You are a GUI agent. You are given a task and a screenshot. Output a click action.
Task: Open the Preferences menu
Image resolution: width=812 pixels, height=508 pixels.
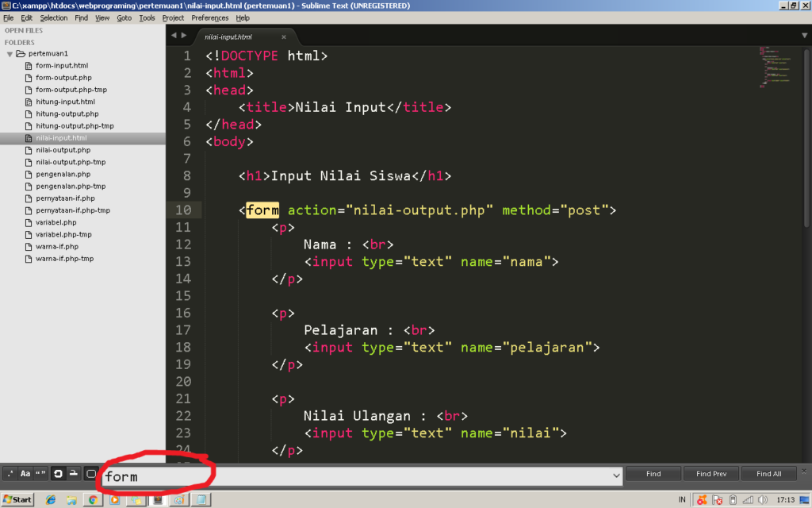[x=209, y=17]
